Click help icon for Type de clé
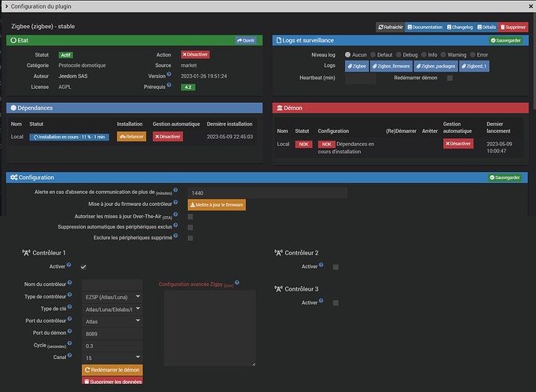 click(70, 307)
